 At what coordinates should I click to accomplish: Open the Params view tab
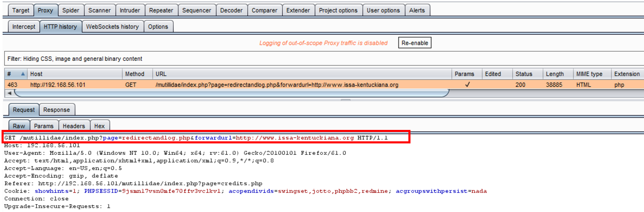[44, 126]
